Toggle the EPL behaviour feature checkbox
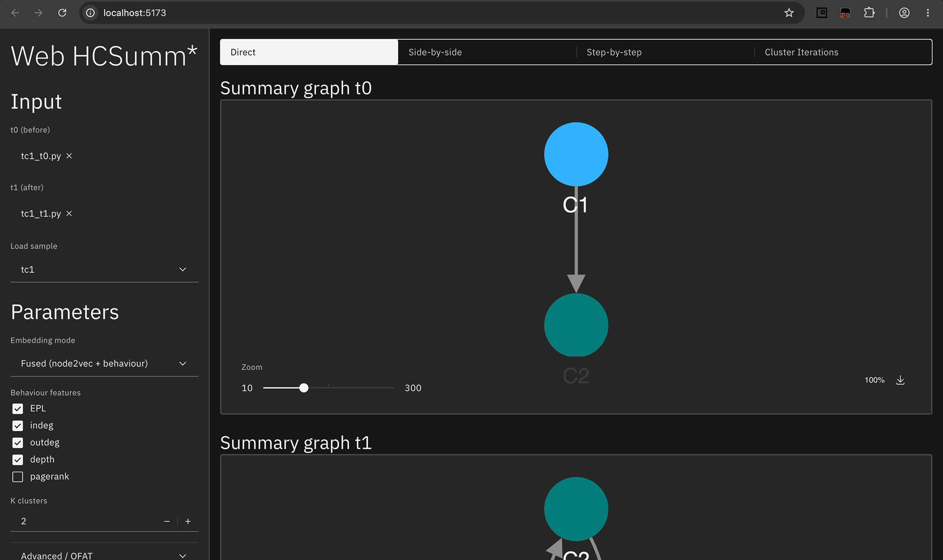Viewport: 943px width, 560px height. [x=18, y=409]
